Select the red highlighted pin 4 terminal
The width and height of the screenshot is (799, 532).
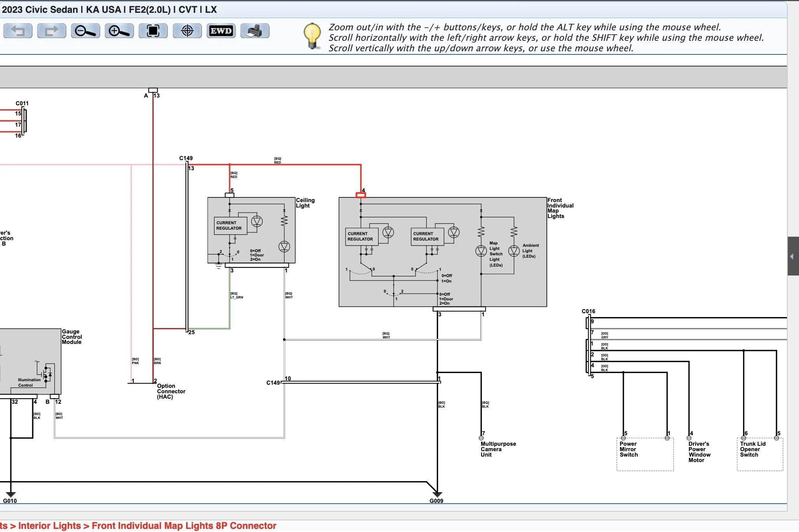tap(361, 195)
